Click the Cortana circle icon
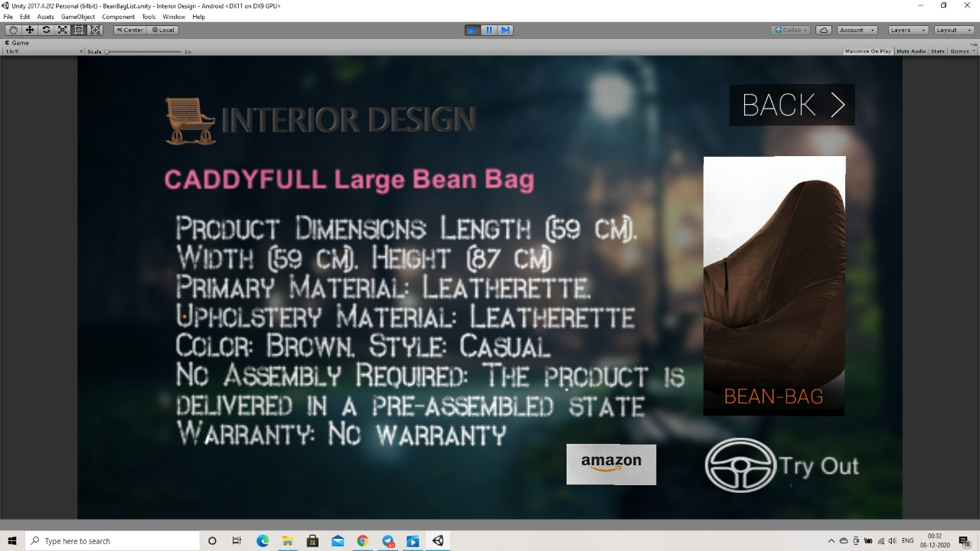 (x=212, y=541)
